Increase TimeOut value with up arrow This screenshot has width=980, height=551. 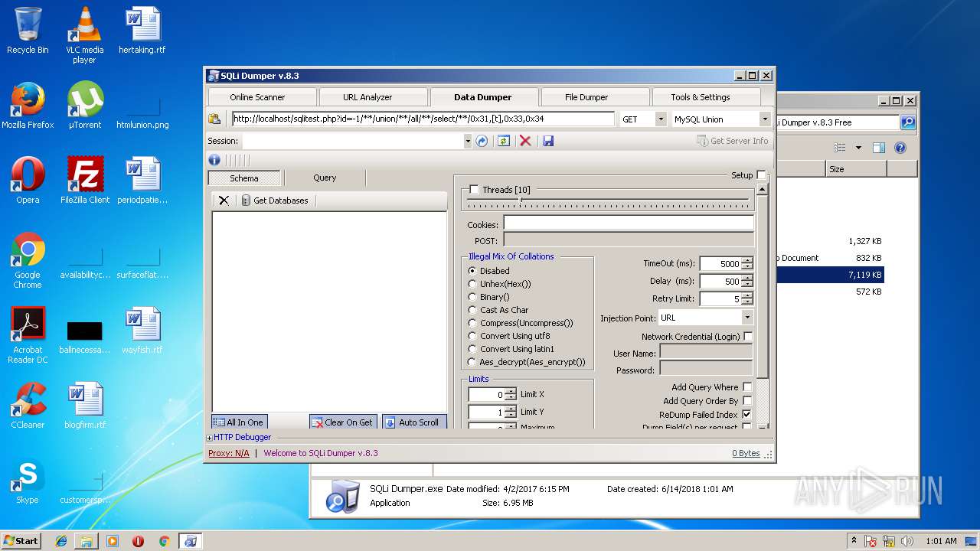point(747,260)
